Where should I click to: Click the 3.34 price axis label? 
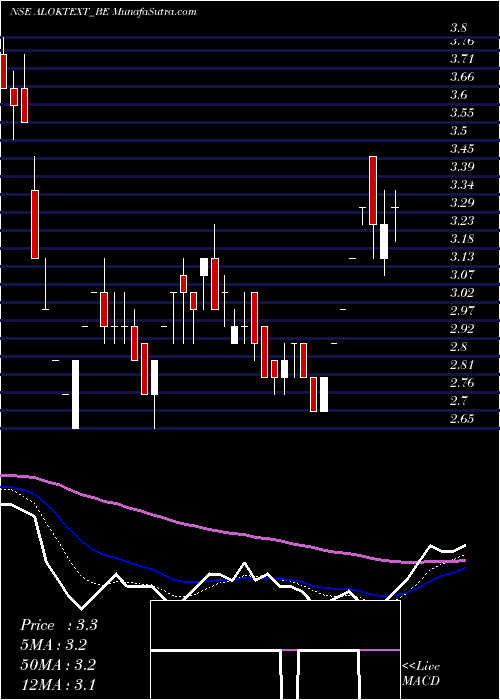(462, 184)
